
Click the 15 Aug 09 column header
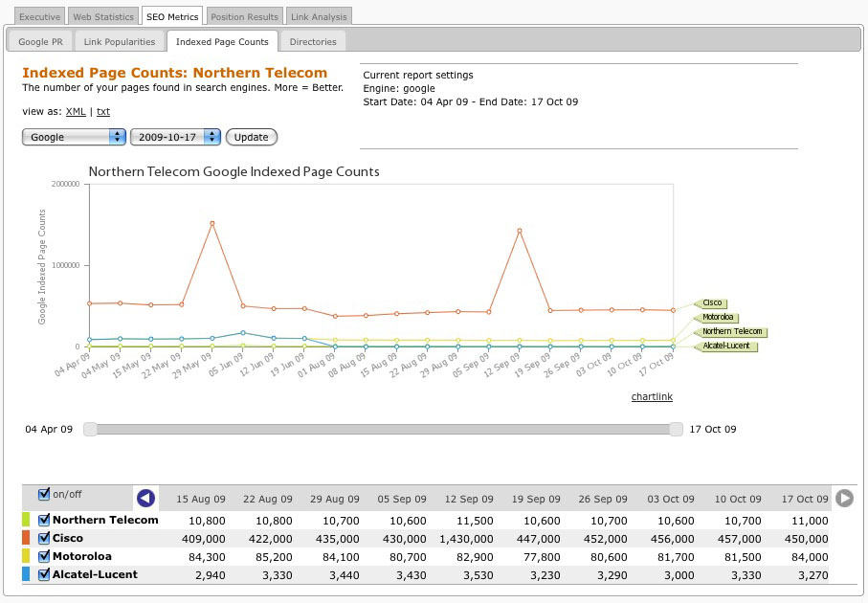201,499
